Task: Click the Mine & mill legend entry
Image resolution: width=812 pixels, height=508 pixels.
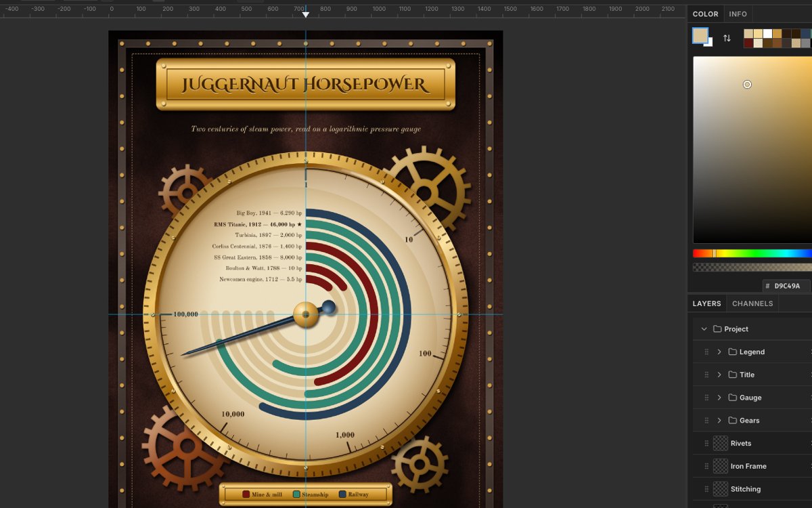Action: [262, 494]
